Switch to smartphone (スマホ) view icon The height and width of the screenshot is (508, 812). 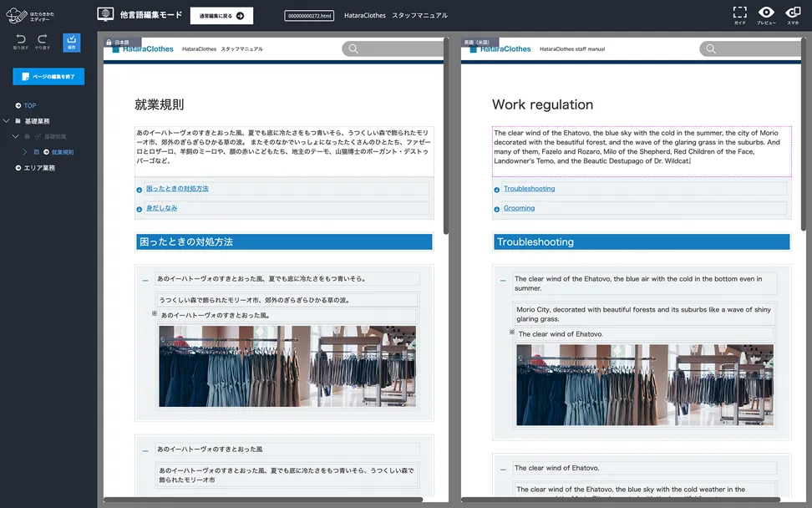click(x=793, y=13)
